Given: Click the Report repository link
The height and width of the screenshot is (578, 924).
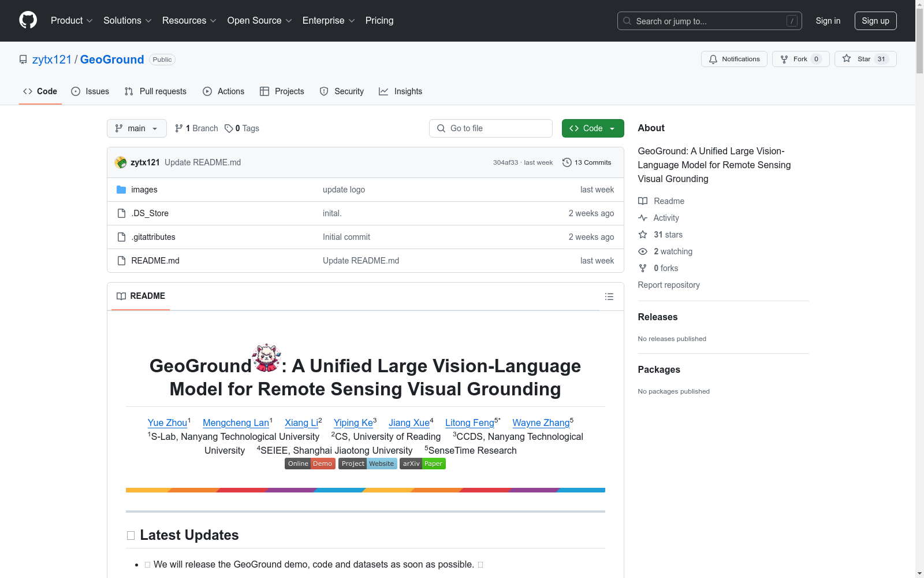Looking at the screenshot, I should [669, 285].
